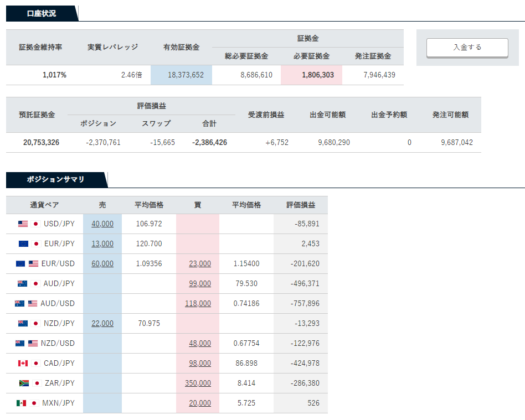The height and width of the screenshot is (420, 525).
Task: Open USD/JPY sell quantity 40,000 link
Action: (102, 224)
